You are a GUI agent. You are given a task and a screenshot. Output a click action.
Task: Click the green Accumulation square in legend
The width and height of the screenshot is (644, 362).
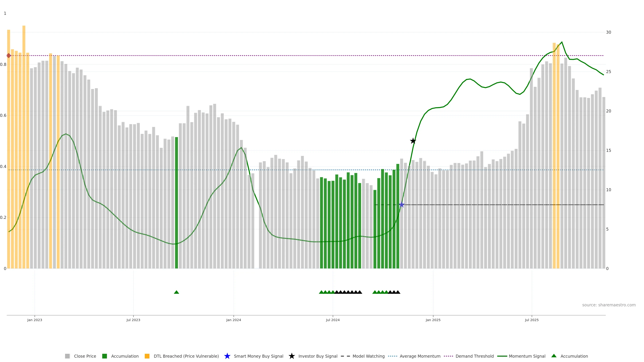tap(104, 356)
